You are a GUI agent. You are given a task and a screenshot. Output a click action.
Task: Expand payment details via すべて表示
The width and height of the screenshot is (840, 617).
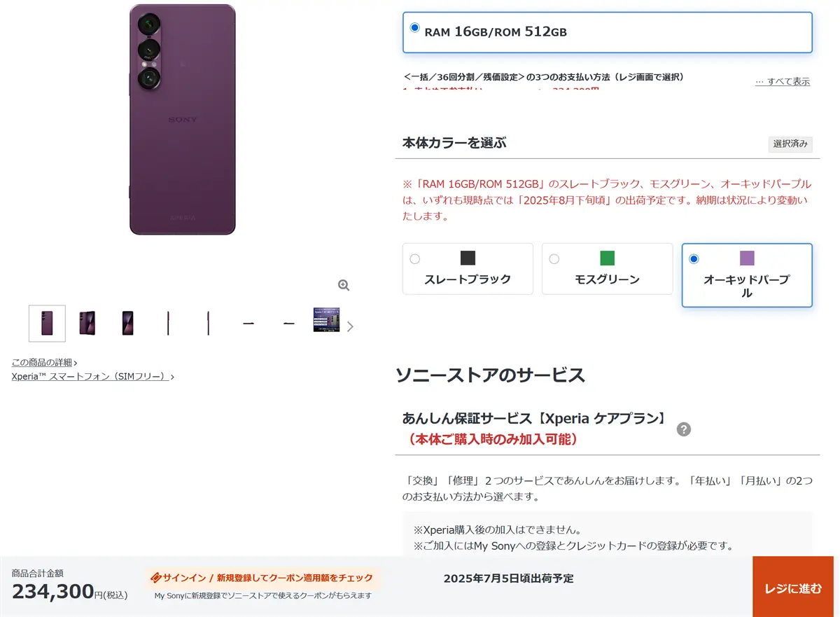[783, 82]
